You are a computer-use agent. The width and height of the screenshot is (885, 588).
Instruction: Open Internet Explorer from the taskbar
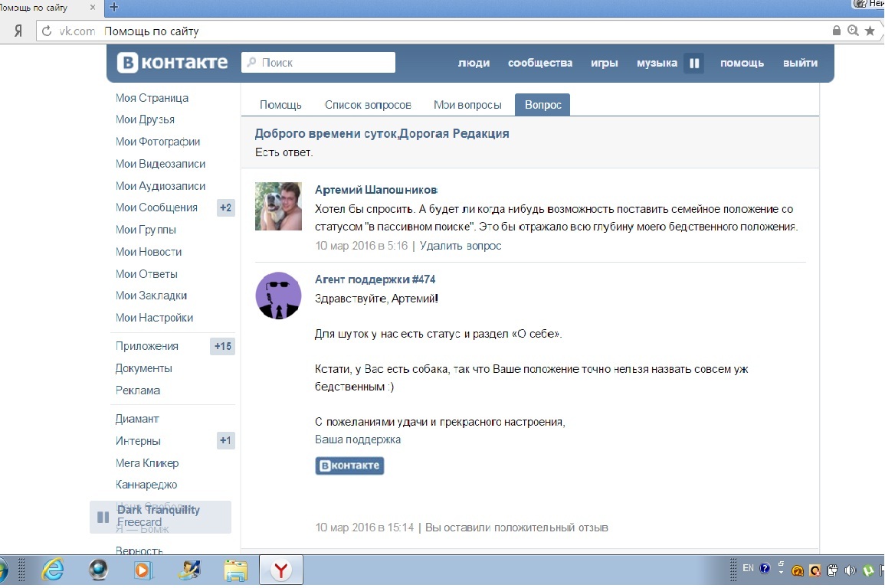[52, 570]
